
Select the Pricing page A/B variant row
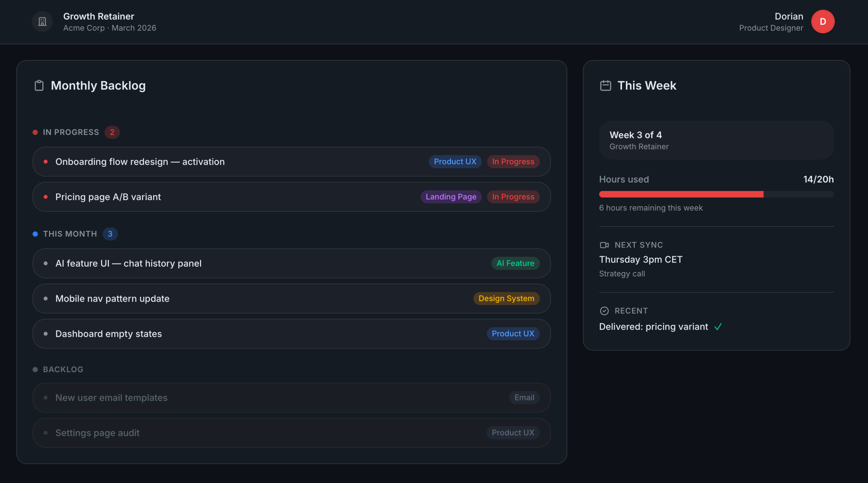coord(108,197)
